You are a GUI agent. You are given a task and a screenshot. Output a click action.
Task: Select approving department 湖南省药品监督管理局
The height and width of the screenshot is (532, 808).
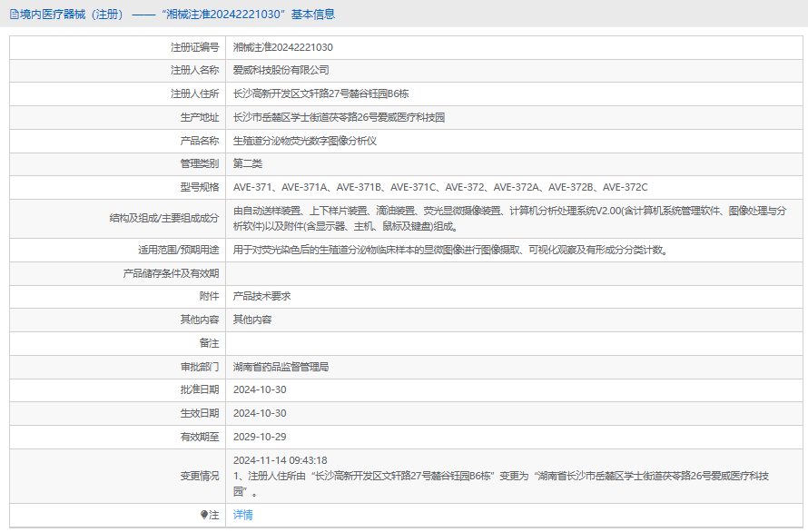tap(281, 367)
